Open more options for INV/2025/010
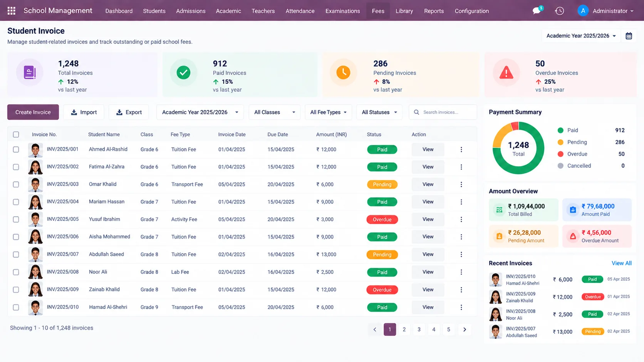Screen dimensions: 644x362 [461, 307]
